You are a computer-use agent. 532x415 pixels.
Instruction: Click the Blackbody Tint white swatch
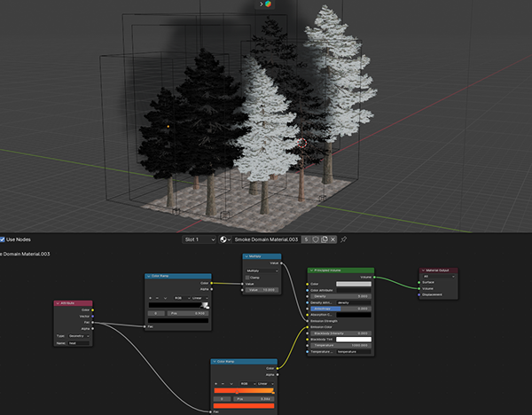click(x=353, y=339)
